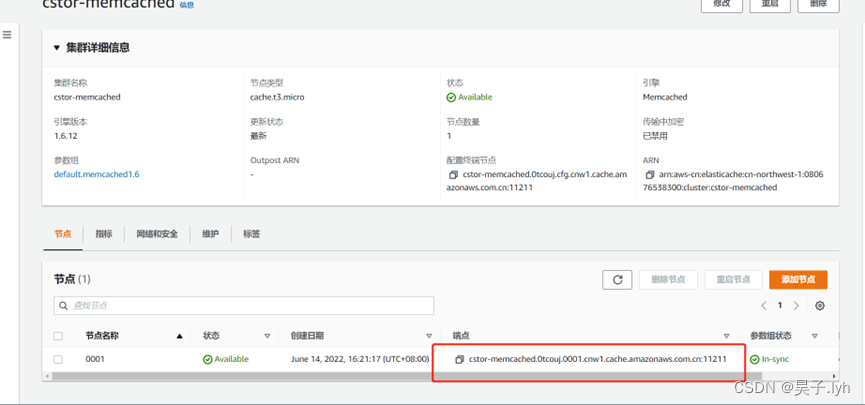Open the hamburger side navigation menu
The height and width of the screenshot is (405, 865).
pos(7,35)
